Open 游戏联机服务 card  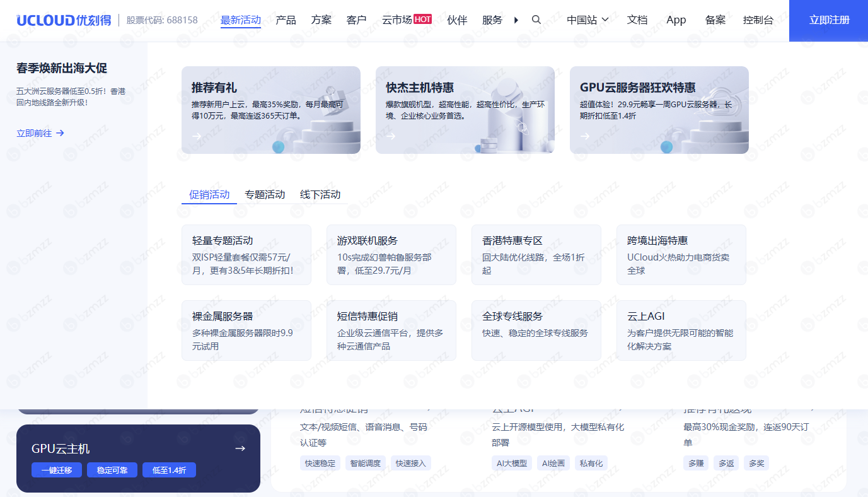[x=391, y=255]
